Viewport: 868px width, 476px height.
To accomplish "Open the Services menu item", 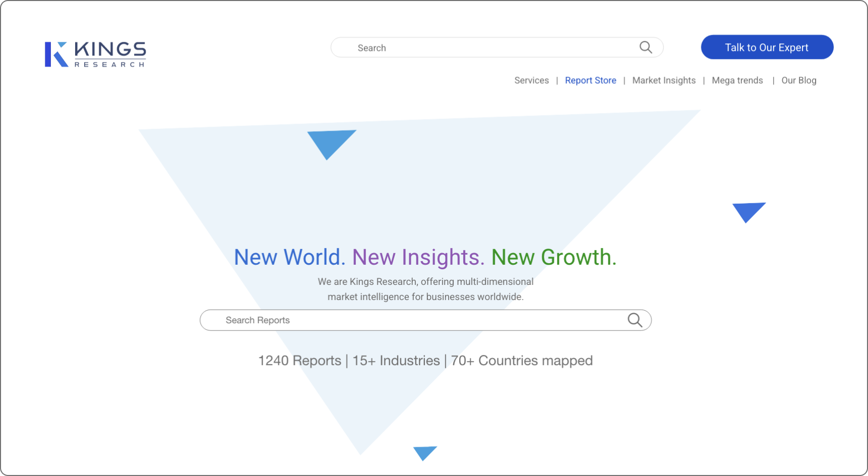I will [531, 81].
